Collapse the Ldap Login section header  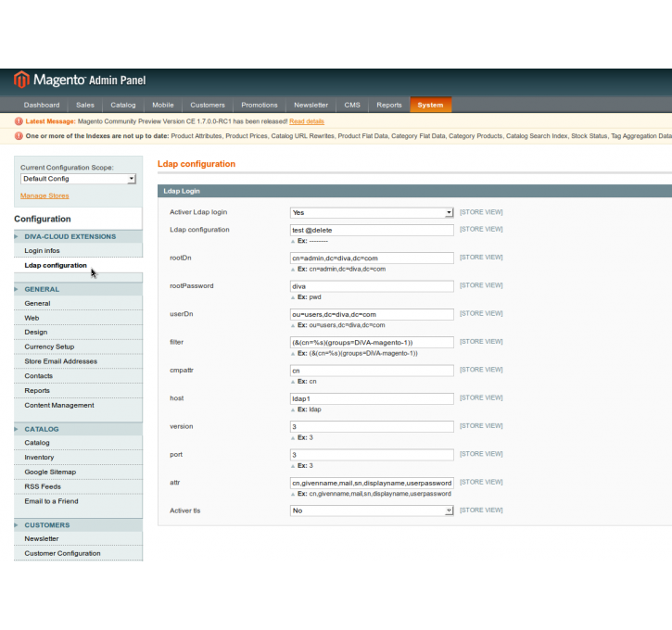pyautogui.click(x=414, y=191)
